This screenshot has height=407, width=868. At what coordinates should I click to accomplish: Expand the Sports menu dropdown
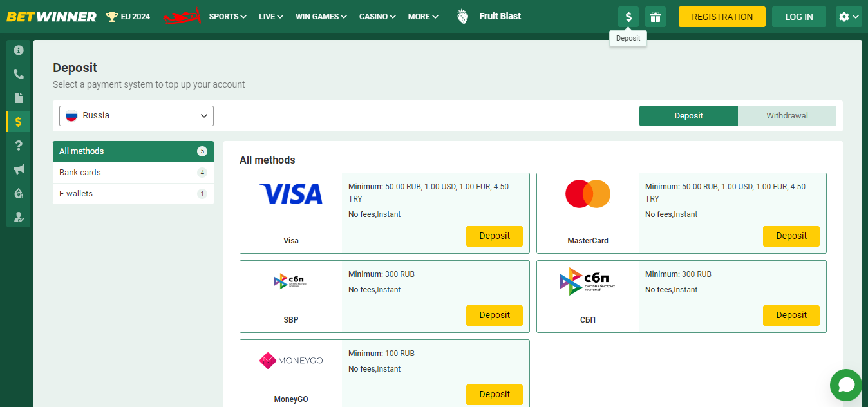227,17
